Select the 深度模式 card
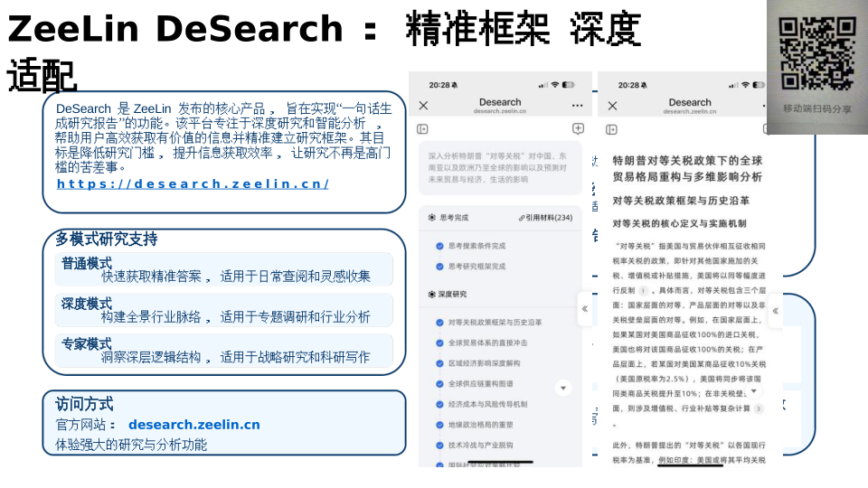Viewport: 868px width, 488px height. (x=223, y=310)
